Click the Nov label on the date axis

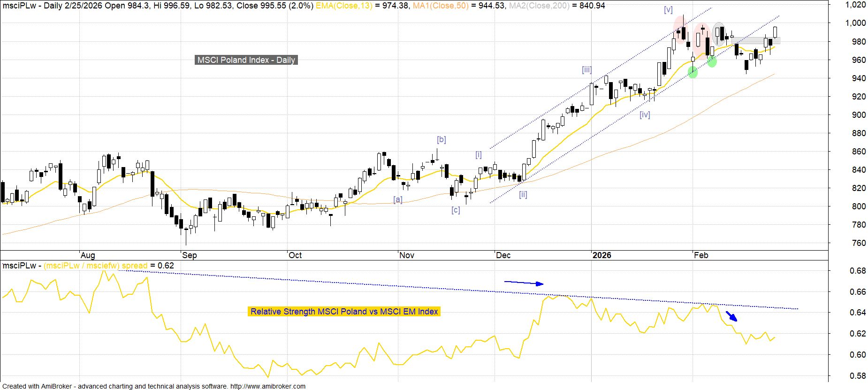coord(407,255)
